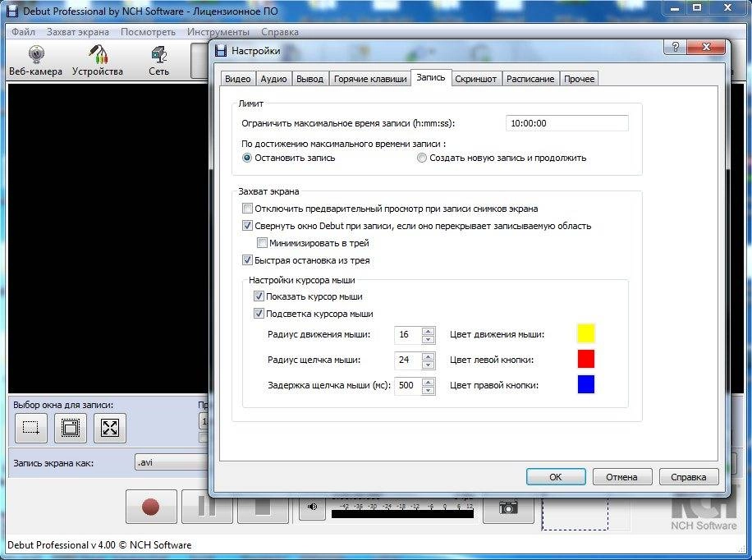Toggle Подсветка курсора мыши checkbox

coord(259,314)
